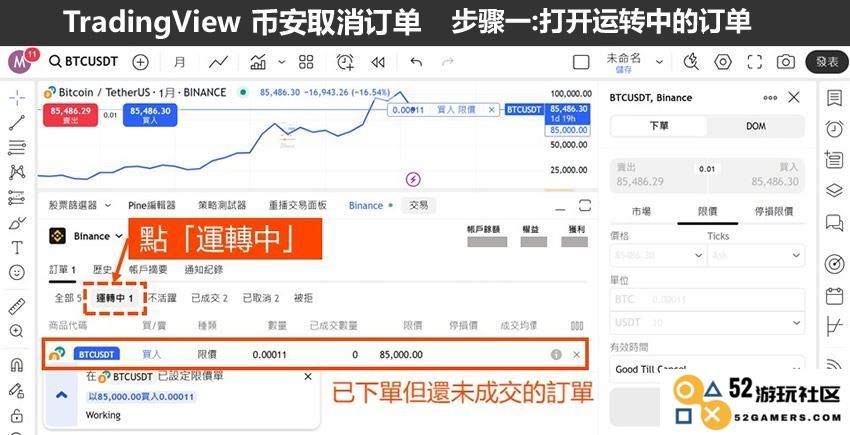The width and height of the screenshot is (850, 435).
Task: Switch to the 通知紀錄 tab
Action: click(x=203, y=270)
